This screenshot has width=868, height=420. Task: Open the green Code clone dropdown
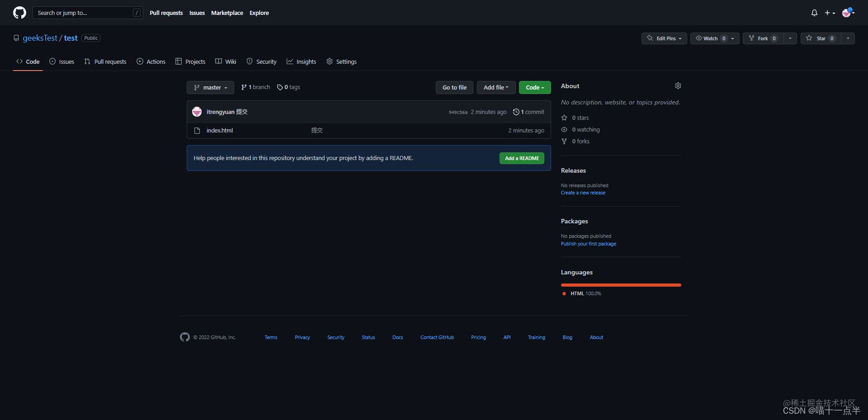pyautogui.click(x=535, y=87)
